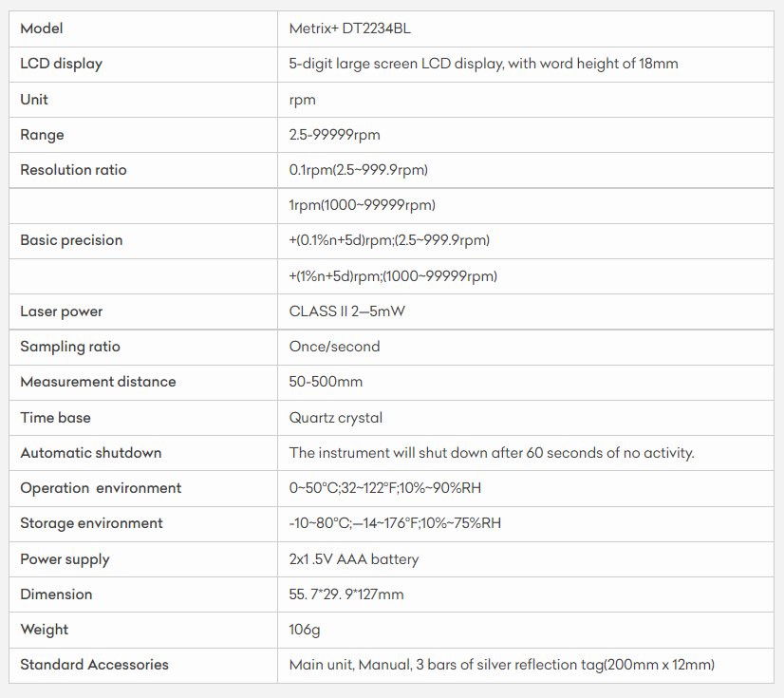Click the Sampling ratio label

[x=70, y=347]
